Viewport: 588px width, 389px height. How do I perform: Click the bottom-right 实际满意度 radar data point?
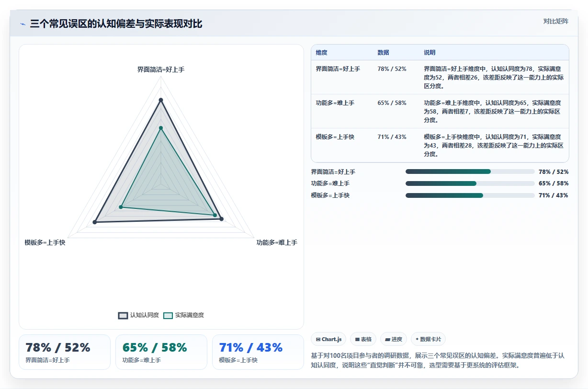(215, 215)
